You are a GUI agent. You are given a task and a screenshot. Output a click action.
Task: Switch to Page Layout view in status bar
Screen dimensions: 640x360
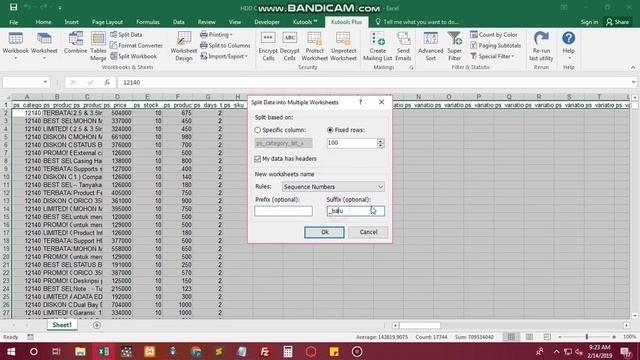pyautogui.click(x=529, y=337)
